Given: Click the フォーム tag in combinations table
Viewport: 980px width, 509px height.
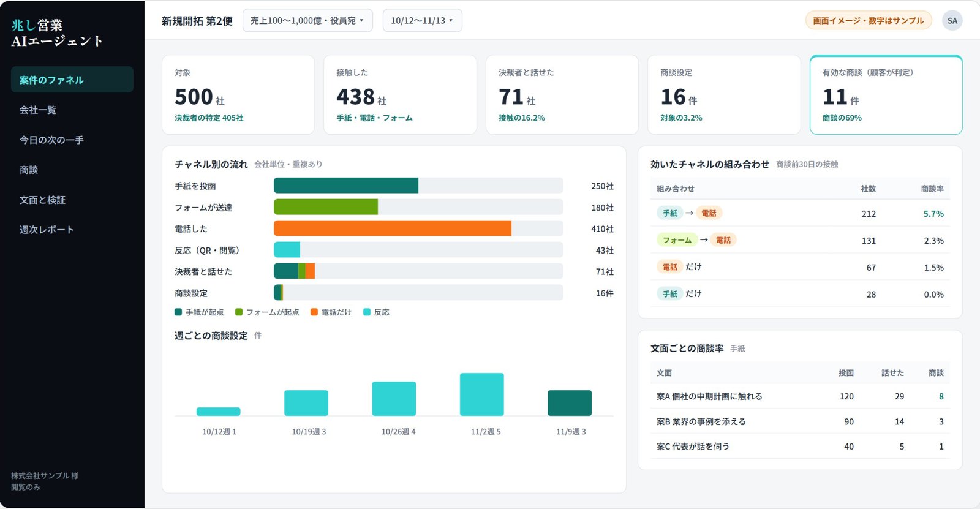Looking at the screenshot, I should point(677,240).
